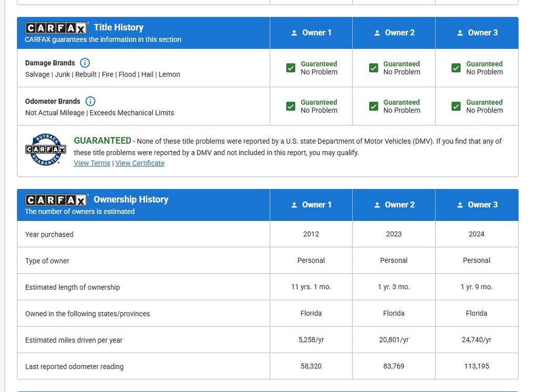Click Owner 3 ownership length 1 yr. 9 mo.
This screenshot has height=392, width=538.
coord(476,287)
